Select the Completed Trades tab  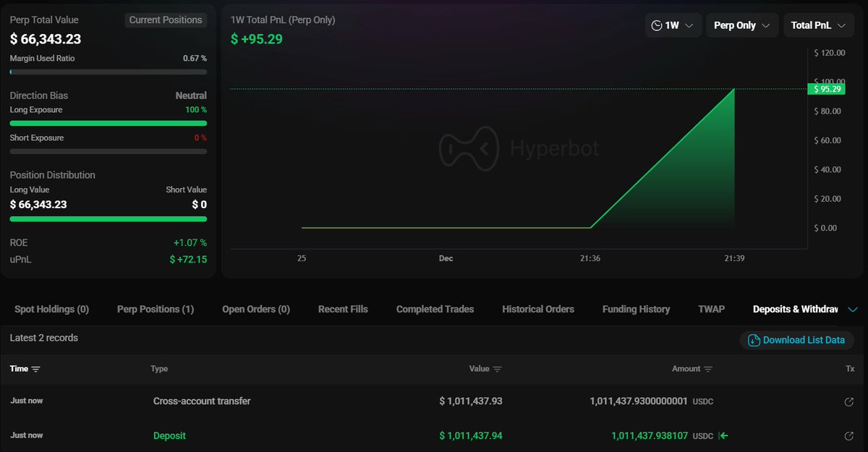point(435,310)
